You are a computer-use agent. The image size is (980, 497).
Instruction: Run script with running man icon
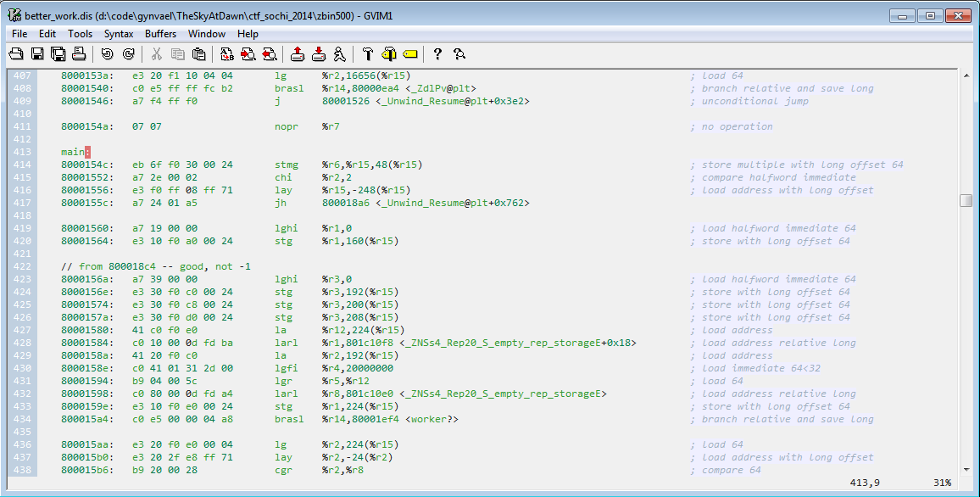[x=339, y=54]
